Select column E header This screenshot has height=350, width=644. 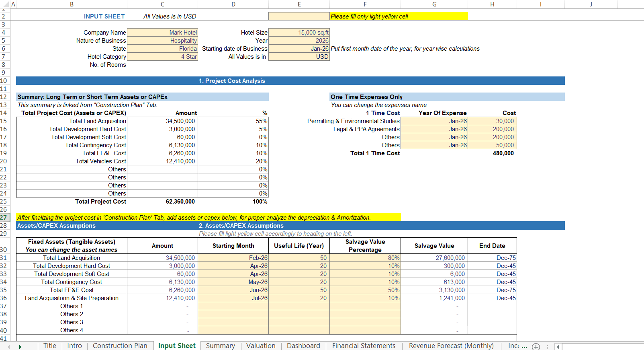click(x=299, y=4)
